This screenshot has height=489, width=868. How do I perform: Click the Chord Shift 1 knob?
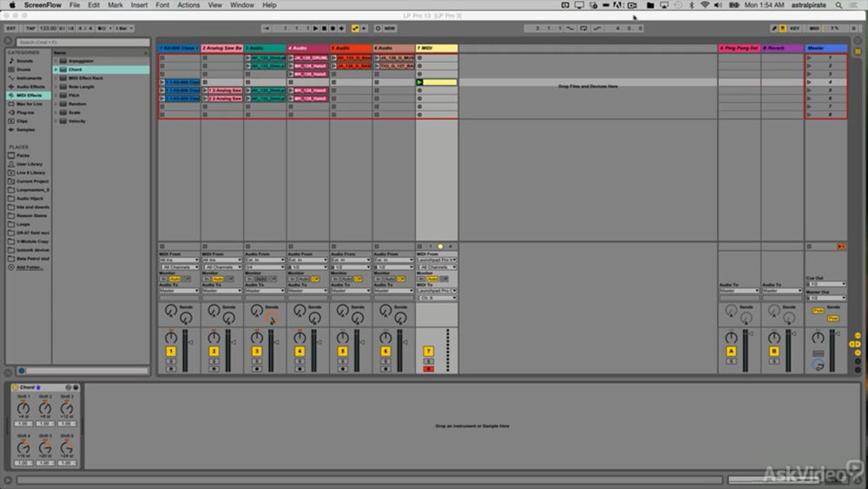coord(23,409)
